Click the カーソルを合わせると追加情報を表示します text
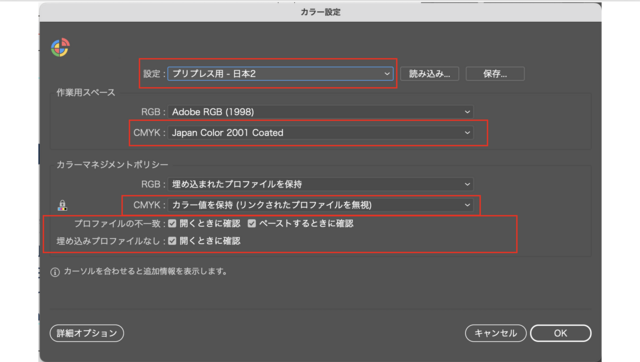 pos(146,271)
